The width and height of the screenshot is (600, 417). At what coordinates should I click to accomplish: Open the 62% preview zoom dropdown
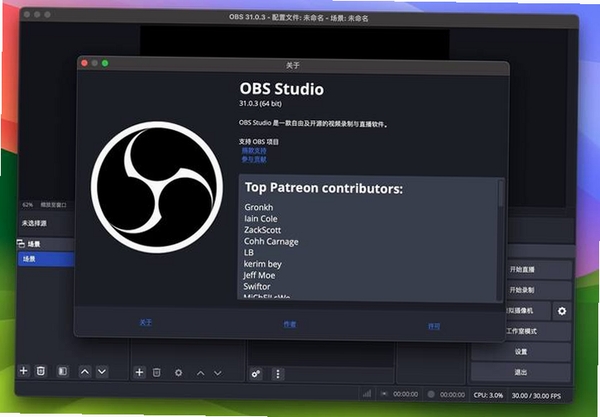click(x=28, y=205)
